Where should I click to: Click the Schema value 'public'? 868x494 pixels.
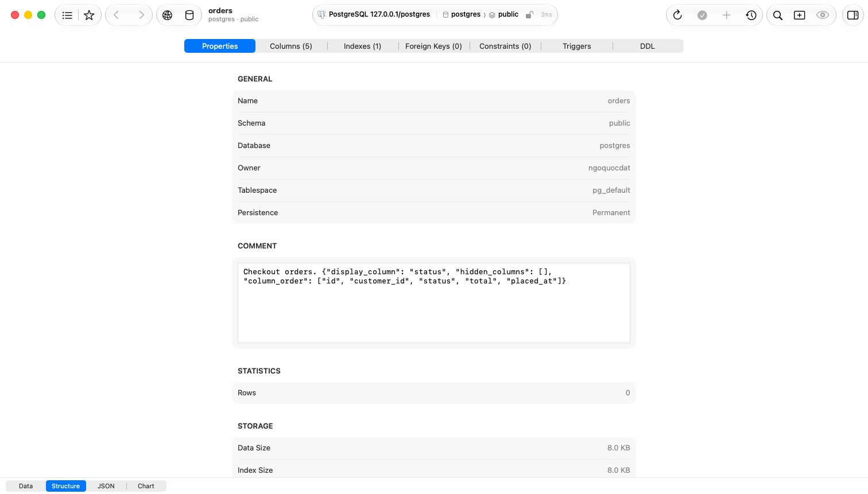tap(619, 123)
